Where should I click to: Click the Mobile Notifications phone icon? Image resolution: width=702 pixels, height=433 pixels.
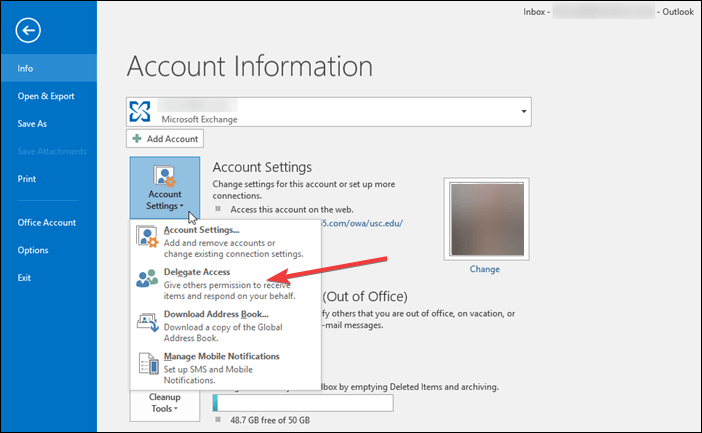click(x=149, y=364)
